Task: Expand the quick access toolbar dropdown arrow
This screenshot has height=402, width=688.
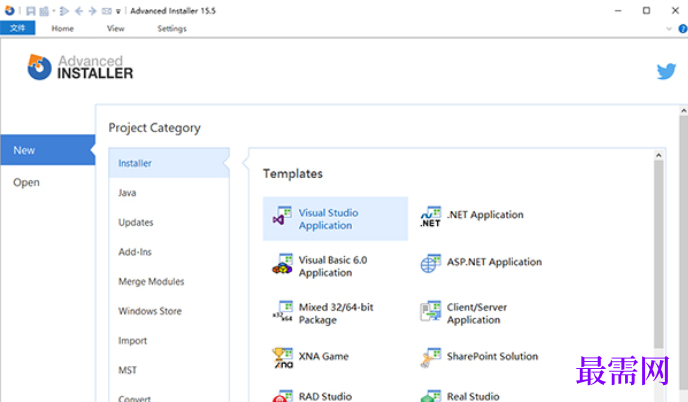Action: pos(120,11)
